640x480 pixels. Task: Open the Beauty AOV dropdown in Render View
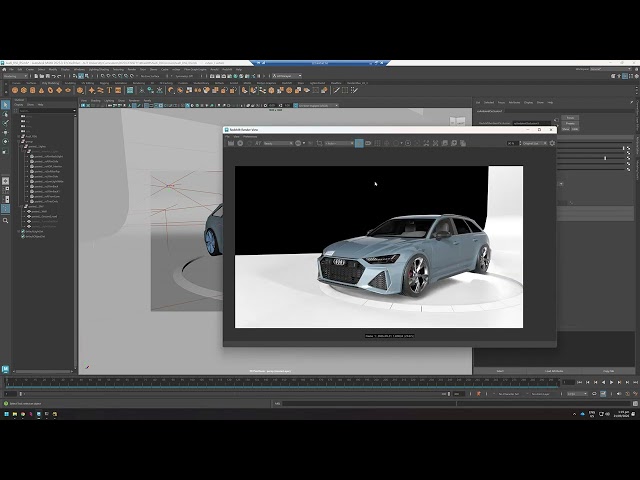278,143
